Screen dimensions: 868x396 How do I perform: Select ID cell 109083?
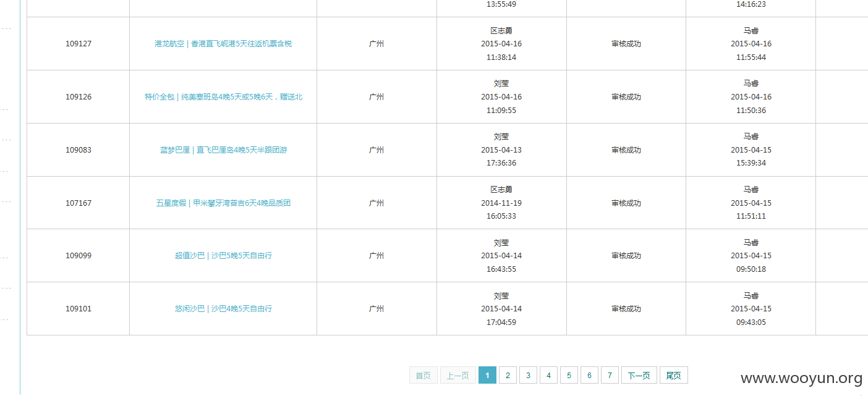click(79, 150)
